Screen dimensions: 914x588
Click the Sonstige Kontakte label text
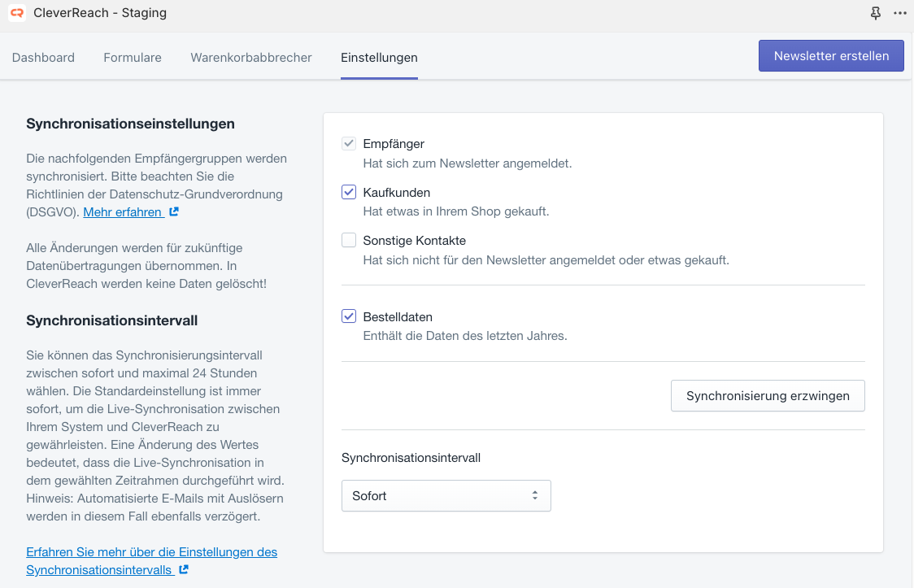(x=415, y=241)
